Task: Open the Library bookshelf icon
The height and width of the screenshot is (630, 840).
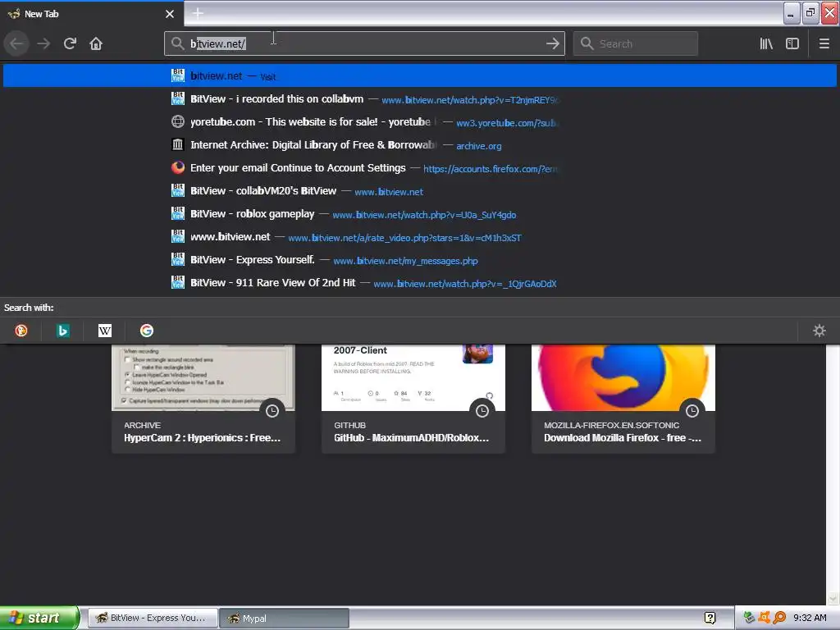Action: pyautogui.click(x=766, y=43)
